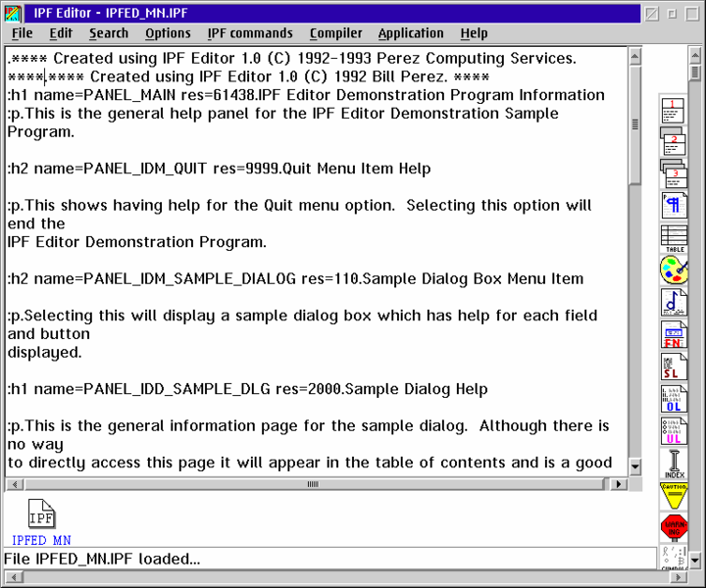Open the File menu

[22, 33]
